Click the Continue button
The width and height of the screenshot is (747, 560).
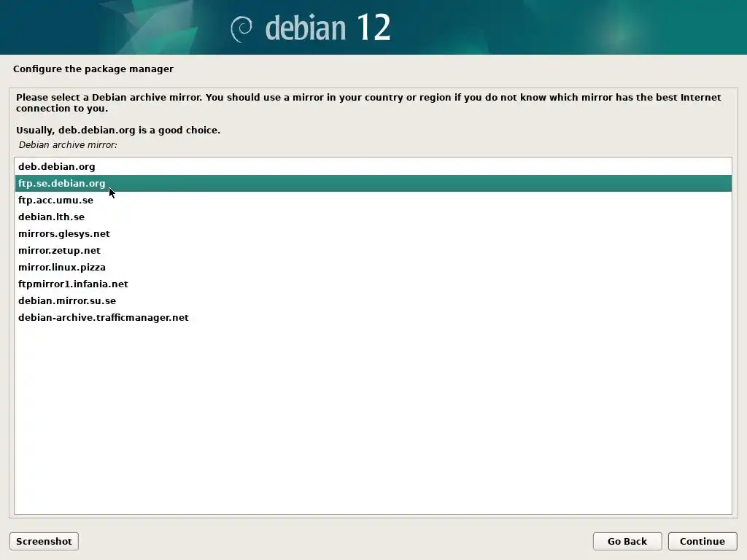tap(703, 542)
